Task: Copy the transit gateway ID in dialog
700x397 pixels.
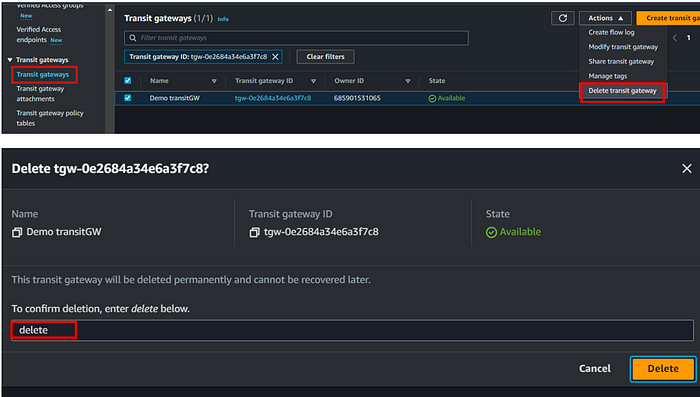Action: coord(254,232)
